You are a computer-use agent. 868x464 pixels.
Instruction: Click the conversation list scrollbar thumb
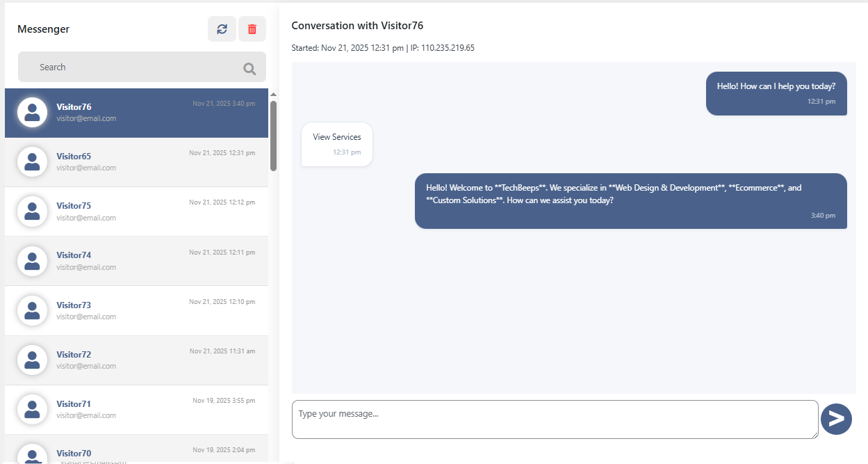tap(273, 136)
